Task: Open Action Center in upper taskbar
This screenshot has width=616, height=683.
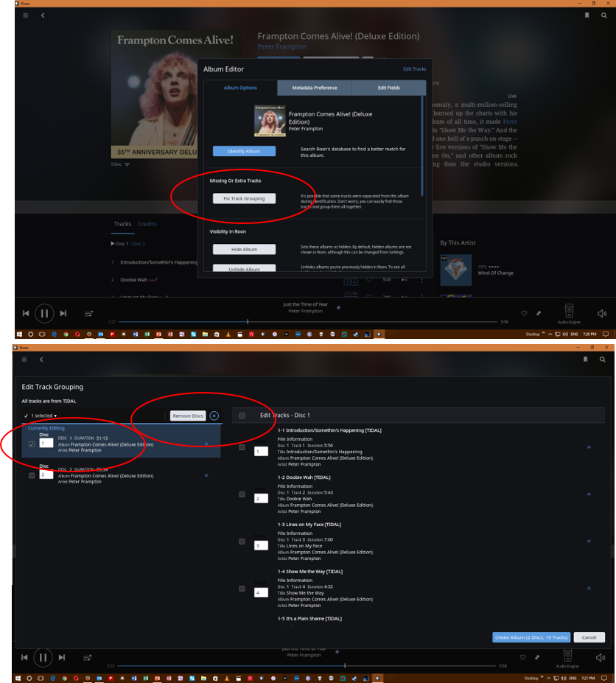Action: [606, 334]
